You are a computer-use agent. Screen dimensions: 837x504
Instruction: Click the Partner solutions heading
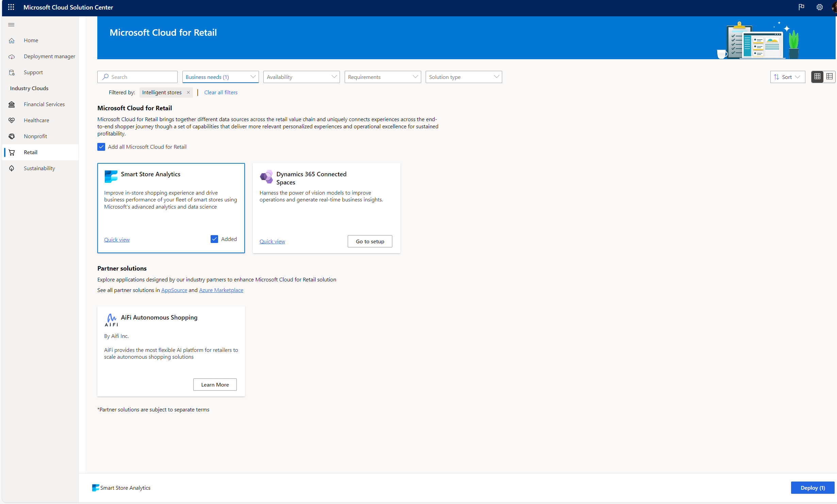[x=122, y=269]
